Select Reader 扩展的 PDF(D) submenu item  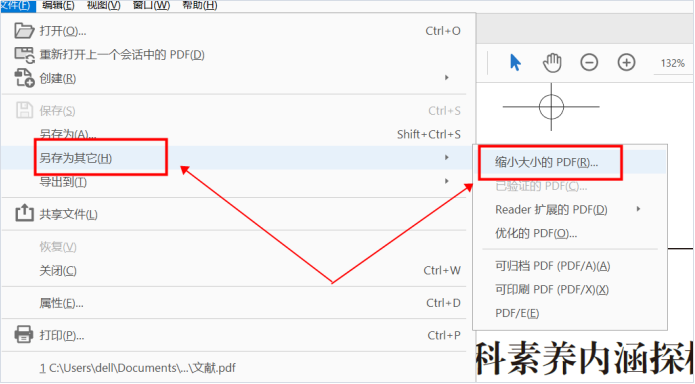click(570, 209)
